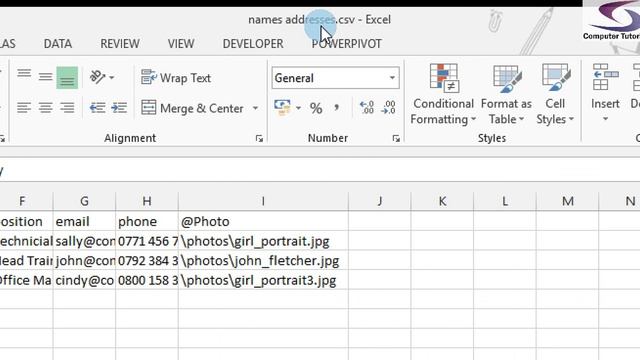
Task: Select the sally@ email cell
Action: pyautogui.click(x=84, y=241)
